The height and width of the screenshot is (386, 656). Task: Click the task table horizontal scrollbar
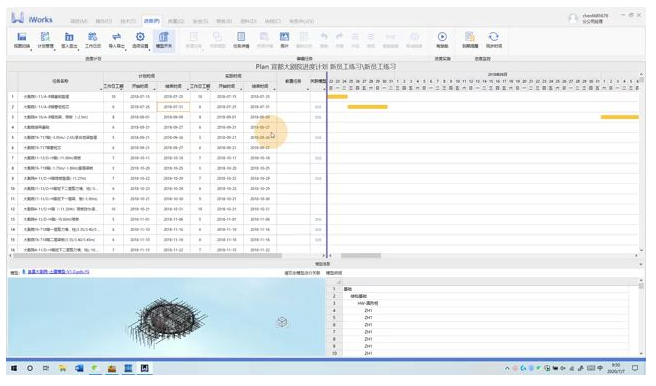click(147, 256)
